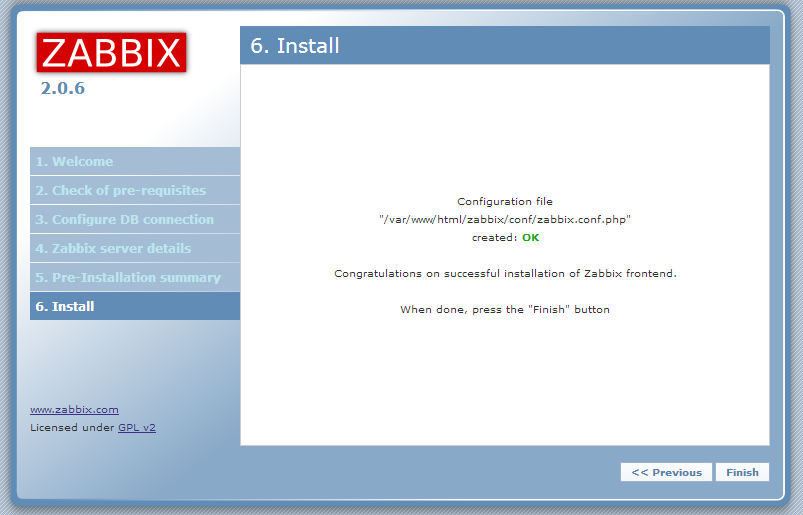Go back with the << Previous button

[666, 472]
